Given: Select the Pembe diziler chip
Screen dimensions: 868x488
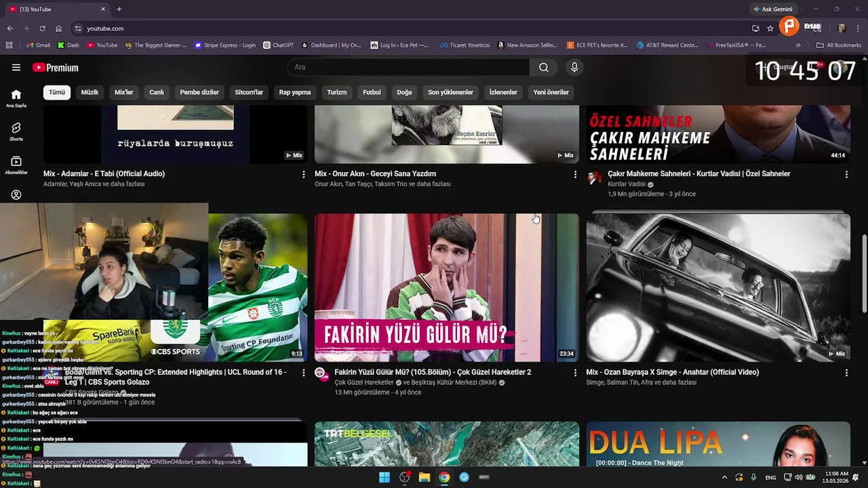Looking at the screenshot, I should click(199, 92).
